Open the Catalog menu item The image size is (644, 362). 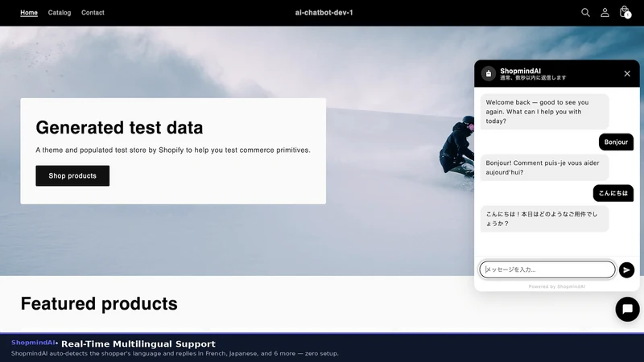pyautogui.click(x=59, y=12)
